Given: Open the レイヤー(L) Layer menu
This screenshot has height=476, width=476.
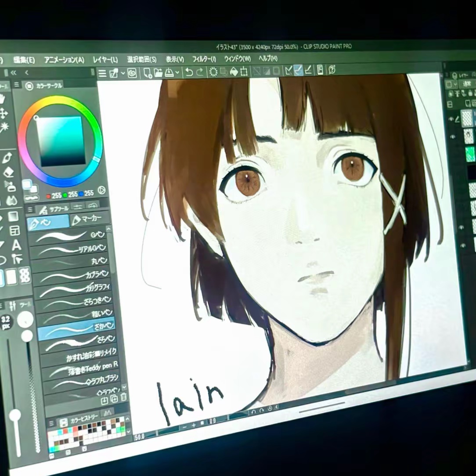Looking at the screenshot, I should [x=105, y=60].
